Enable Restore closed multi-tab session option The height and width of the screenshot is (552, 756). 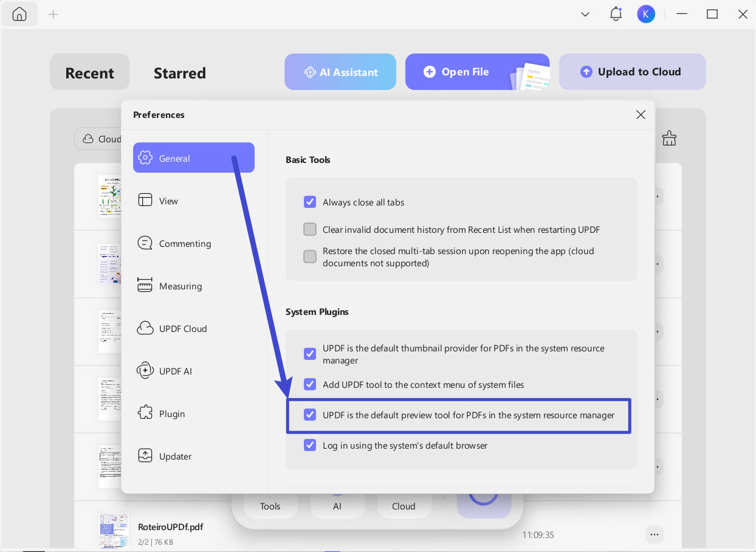(x=310, y=257)
